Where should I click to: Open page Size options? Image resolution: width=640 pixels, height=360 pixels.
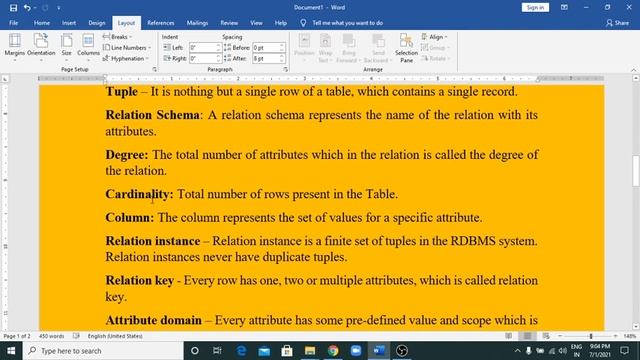point(67,48)
